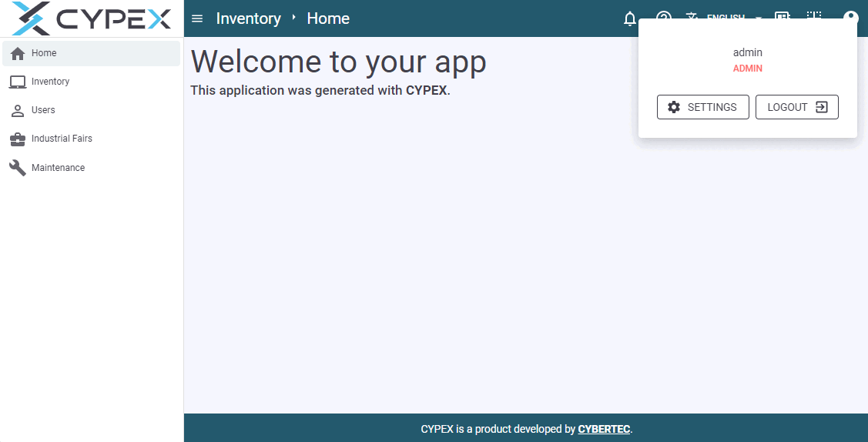Click the Home breadcrumb in header
This screenshot has width=868, height=442.
pyautogui.click(x=328, y=18)
